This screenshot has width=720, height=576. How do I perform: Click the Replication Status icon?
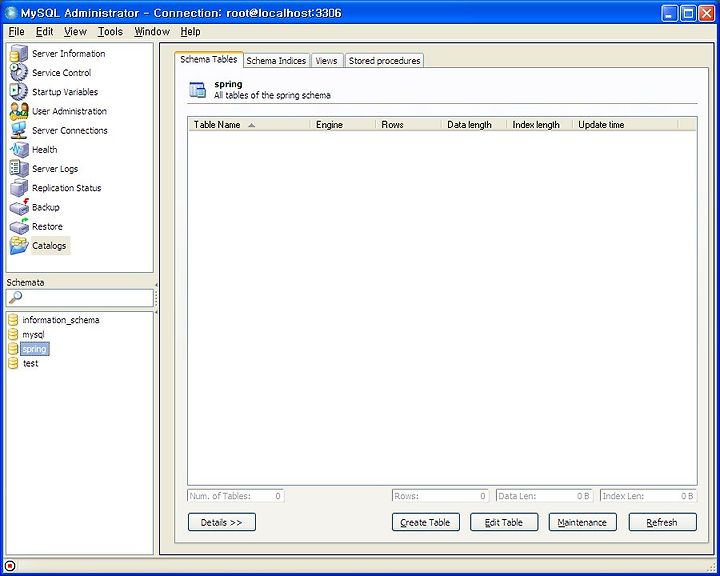(x=19, y=188)
